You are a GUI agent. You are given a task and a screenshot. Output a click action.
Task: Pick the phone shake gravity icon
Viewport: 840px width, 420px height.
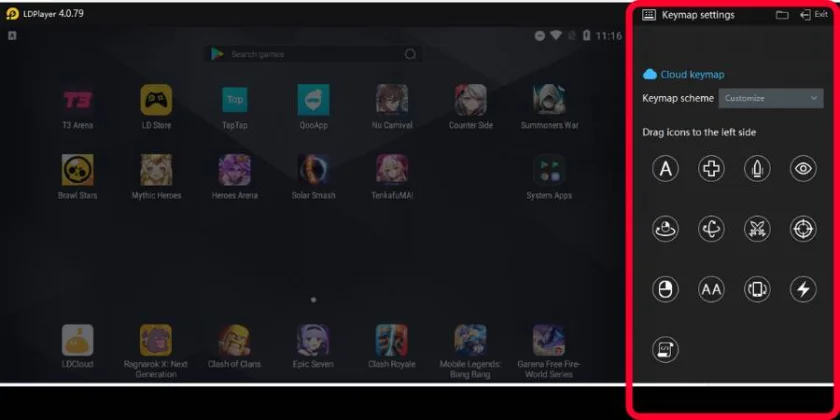point(757,290)
